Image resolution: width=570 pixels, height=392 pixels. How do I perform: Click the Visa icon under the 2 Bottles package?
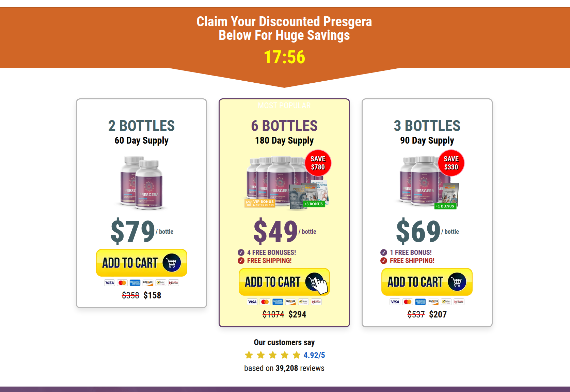pos(110,283)
